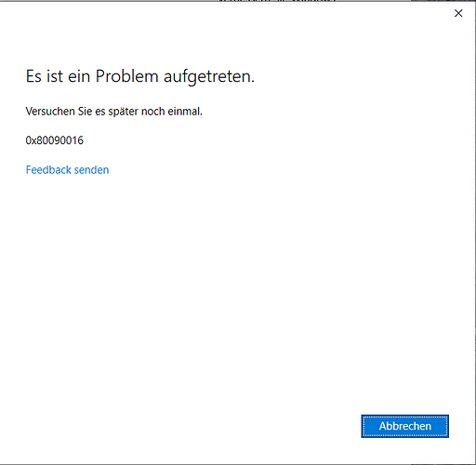Open the Feedback senden link
Screen dimensions: 476x465
tap(67, 170)
